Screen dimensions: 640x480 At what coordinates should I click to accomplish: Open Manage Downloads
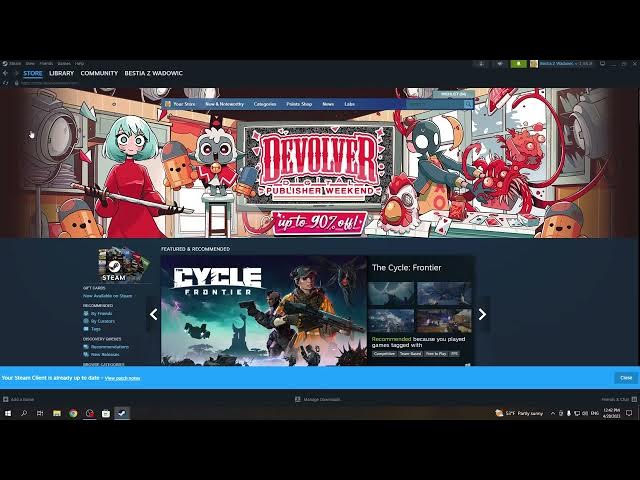[x=318, y=400]
